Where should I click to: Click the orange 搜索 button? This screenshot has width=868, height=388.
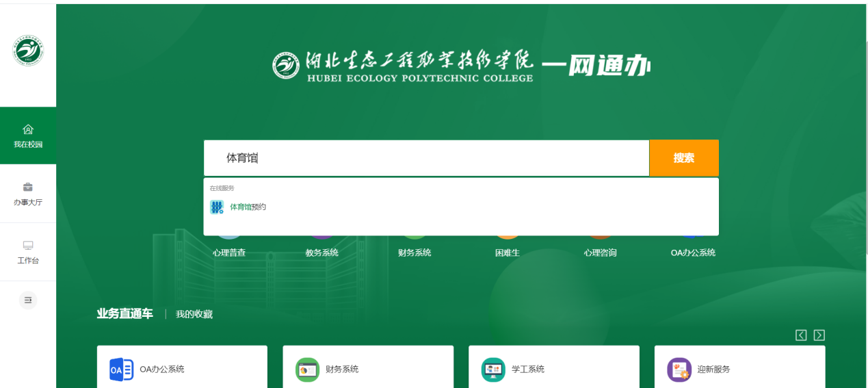coord(684,158)
